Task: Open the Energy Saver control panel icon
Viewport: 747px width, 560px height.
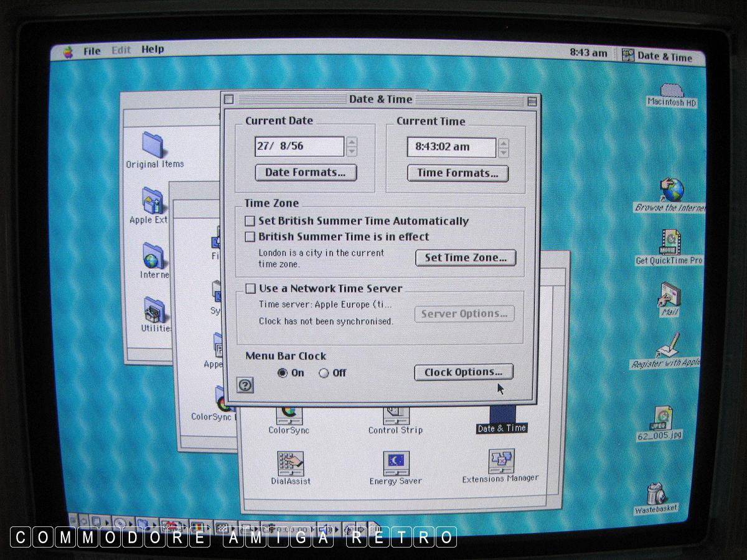Action: 396,464
